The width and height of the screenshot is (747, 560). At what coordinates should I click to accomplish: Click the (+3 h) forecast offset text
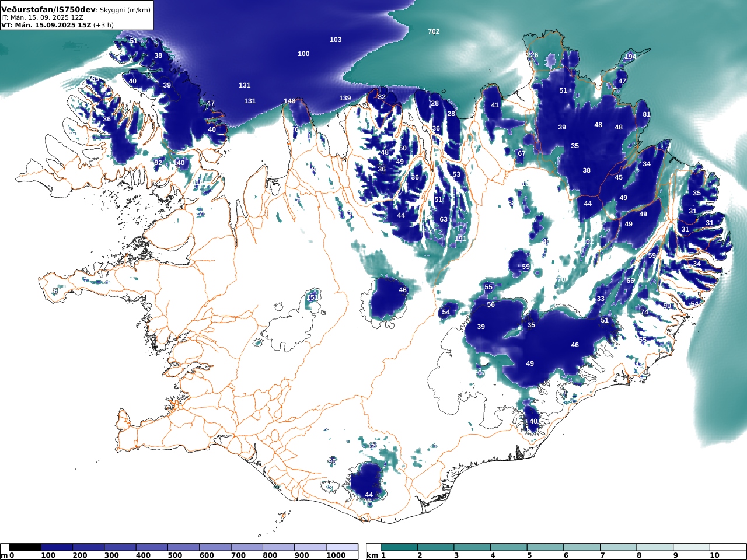[x=103, y=25]
